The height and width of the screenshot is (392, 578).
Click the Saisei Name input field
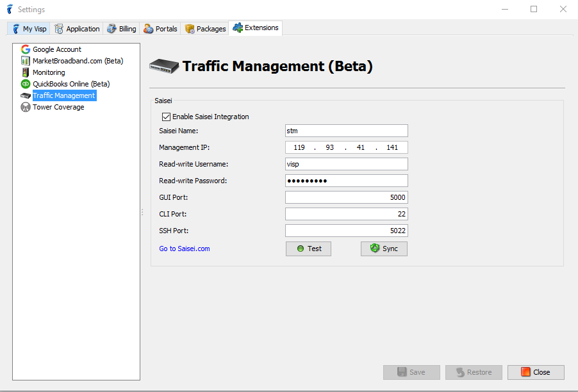(347, 131)
